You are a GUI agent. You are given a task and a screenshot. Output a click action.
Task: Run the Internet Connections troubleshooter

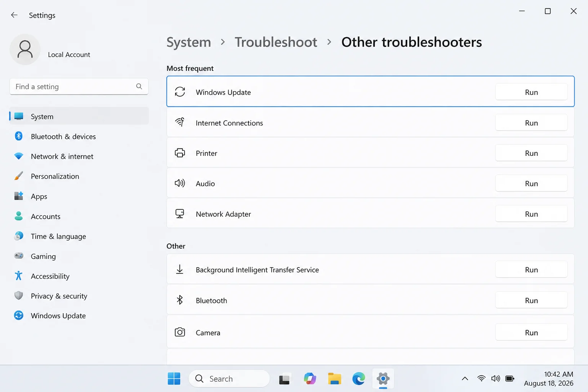pyautogui.click(x=531, y=122)
